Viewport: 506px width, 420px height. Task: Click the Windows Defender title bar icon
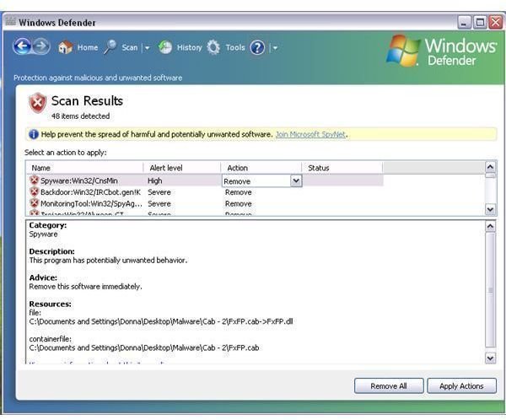pyautogui.click(x=10, y=21)
